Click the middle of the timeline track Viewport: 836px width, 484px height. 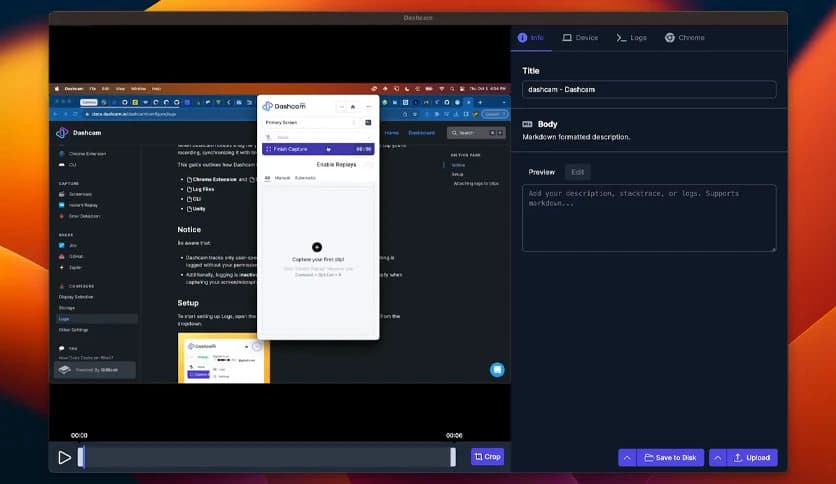(267, 457)
